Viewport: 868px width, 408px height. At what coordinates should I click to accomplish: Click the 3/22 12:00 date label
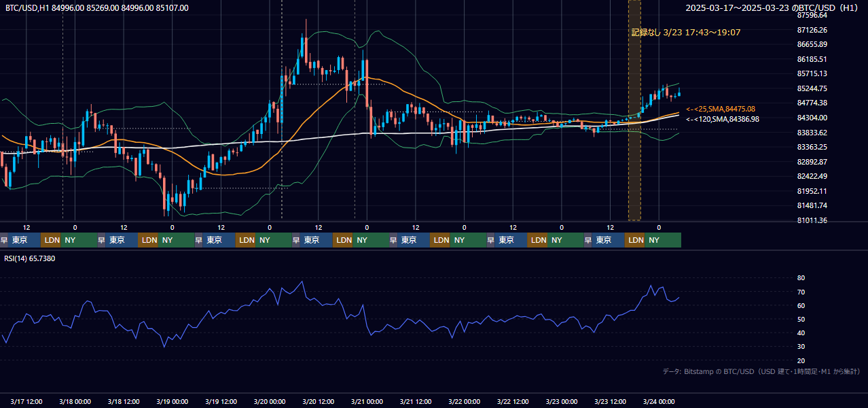point(513,401)
